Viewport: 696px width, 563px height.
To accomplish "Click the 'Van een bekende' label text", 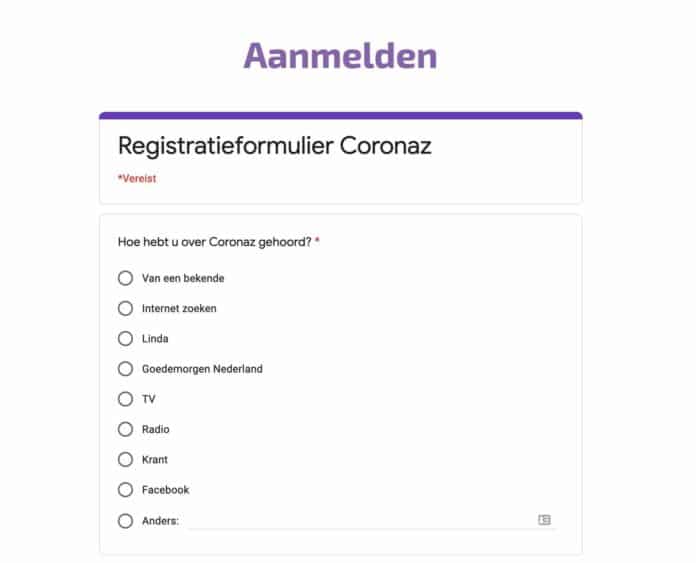I will 183,278.
